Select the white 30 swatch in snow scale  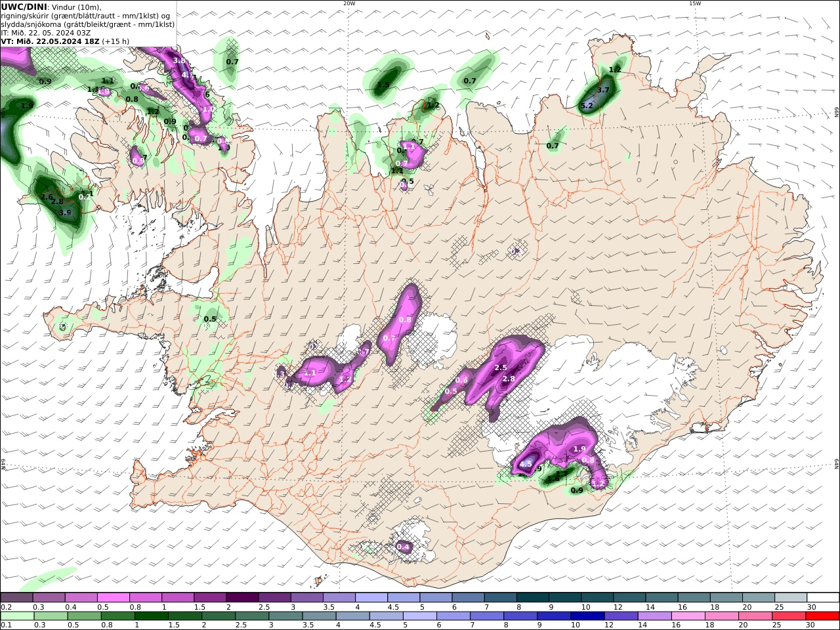click(823, 598)
